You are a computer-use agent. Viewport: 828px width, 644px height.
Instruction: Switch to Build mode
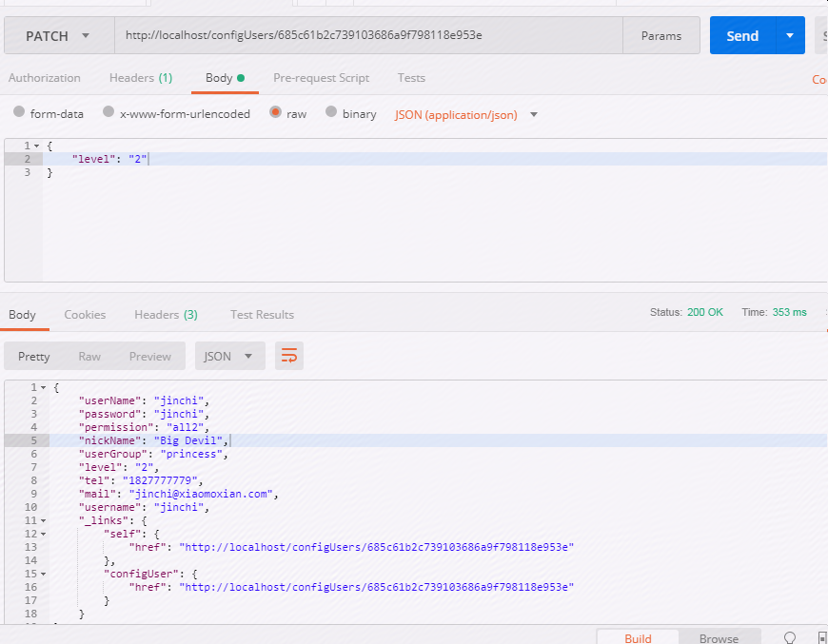click(638, 637)
